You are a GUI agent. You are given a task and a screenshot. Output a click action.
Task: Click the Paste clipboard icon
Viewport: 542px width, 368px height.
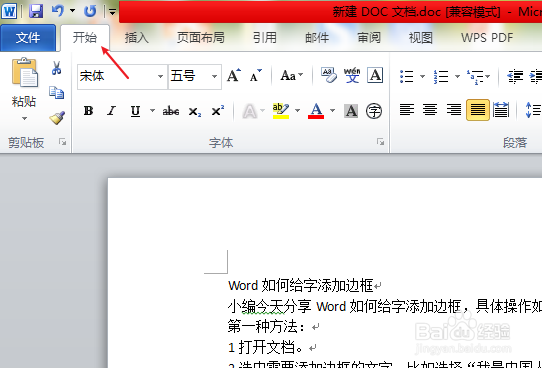click(24, 72)
